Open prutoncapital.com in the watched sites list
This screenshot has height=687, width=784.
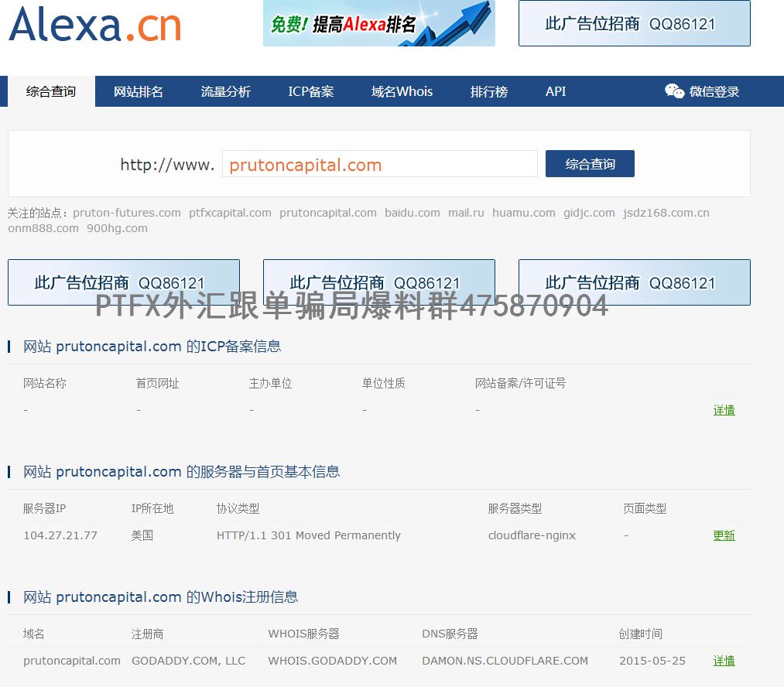pos(328,213)
